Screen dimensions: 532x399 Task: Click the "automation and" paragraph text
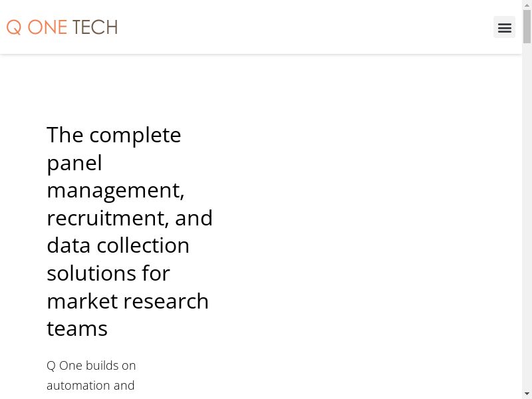click(x=90, y=386)
